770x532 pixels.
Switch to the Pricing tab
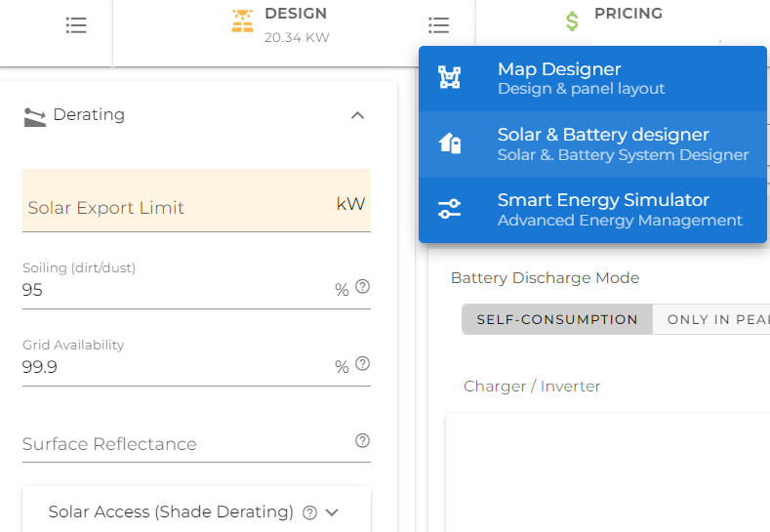(x=628, y=14)
